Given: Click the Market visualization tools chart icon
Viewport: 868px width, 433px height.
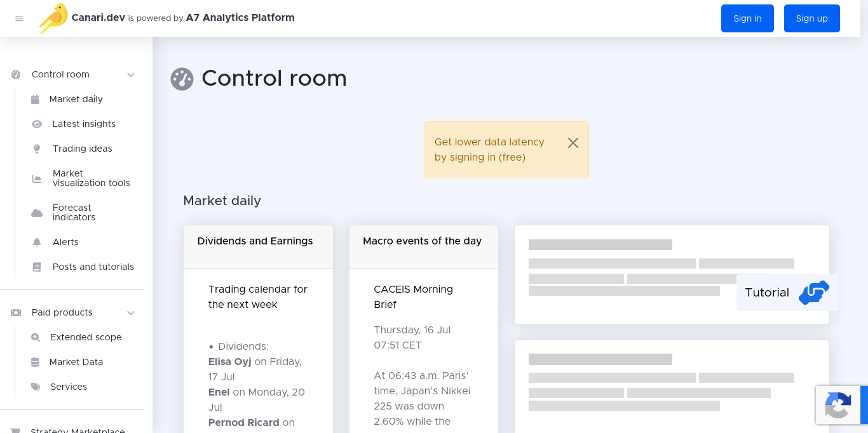Looking at the screenshot, I should (x=37, y=178).
